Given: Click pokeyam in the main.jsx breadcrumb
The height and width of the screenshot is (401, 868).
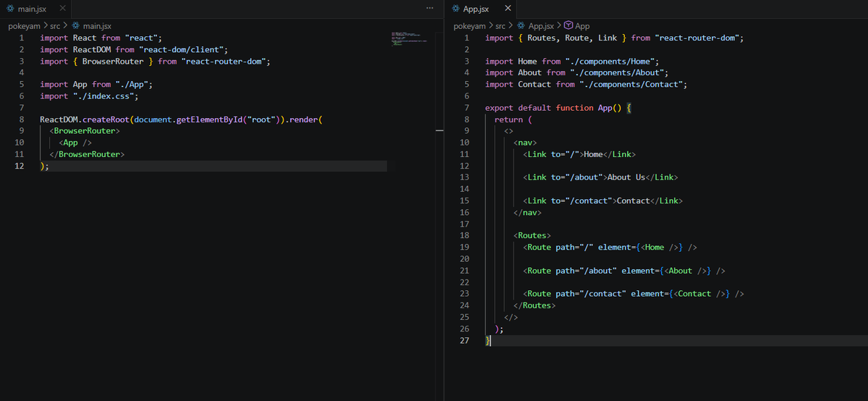Looking at the screenshot, I should tap(26, 26).
